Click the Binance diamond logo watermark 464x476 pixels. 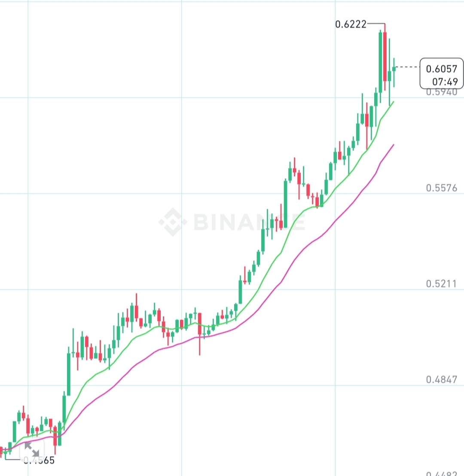[173, 222]
